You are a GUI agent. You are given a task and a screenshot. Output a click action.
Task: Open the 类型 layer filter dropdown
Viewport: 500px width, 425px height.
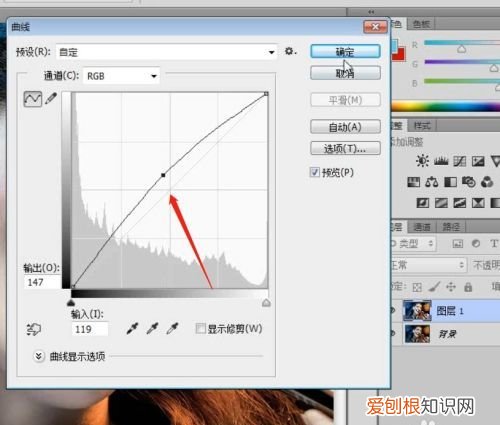point(413,244)
